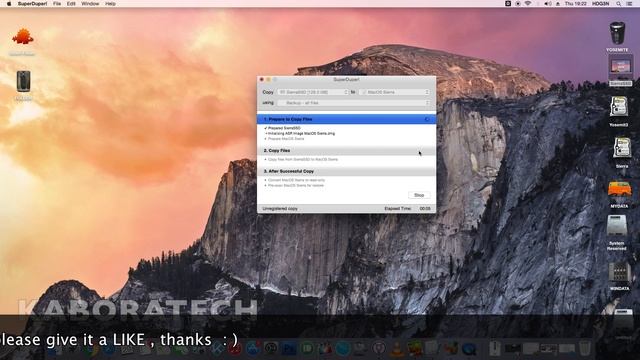640x360 pixels.
Task: Click the 'Copy files from SierraSSD' step line
Action: 302,160
